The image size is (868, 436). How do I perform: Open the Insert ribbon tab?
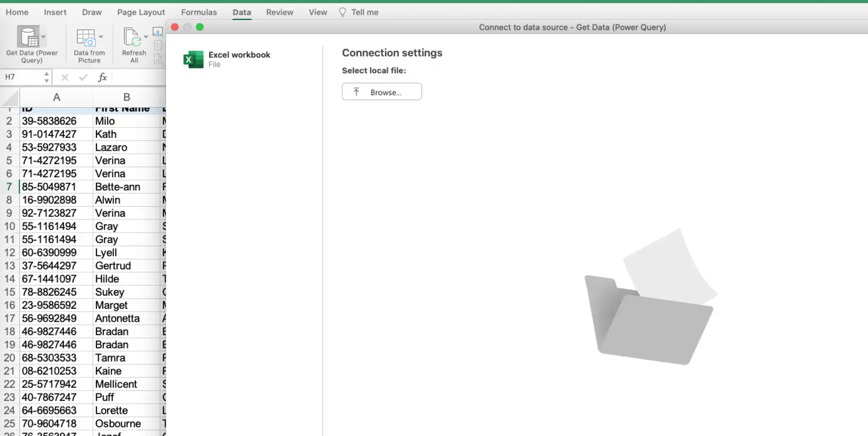55,12
